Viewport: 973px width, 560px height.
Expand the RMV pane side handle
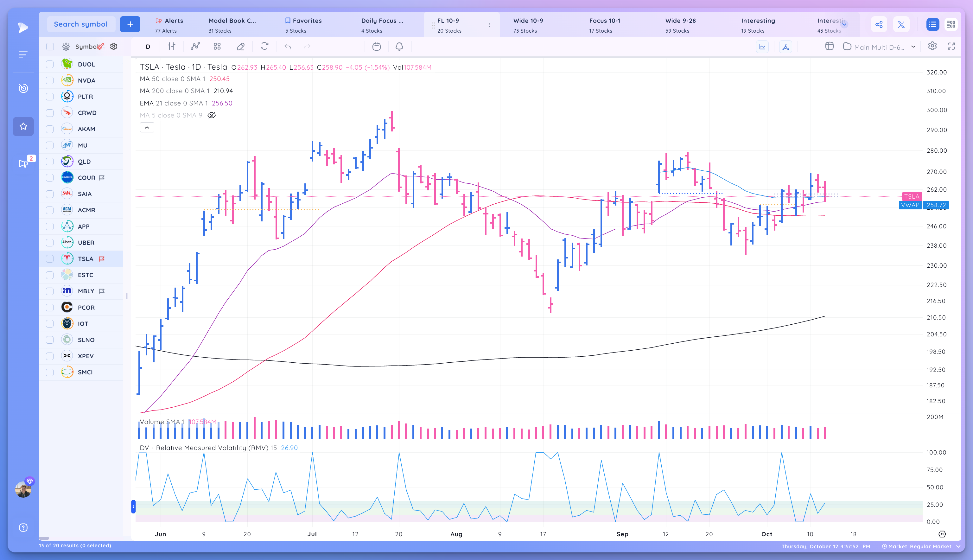point(133,507)
